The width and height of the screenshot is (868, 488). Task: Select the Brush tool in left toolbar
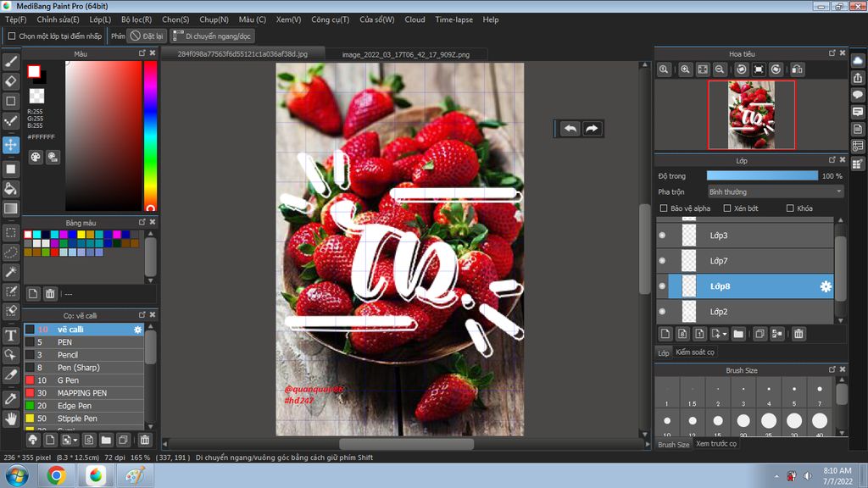[10, 61]
